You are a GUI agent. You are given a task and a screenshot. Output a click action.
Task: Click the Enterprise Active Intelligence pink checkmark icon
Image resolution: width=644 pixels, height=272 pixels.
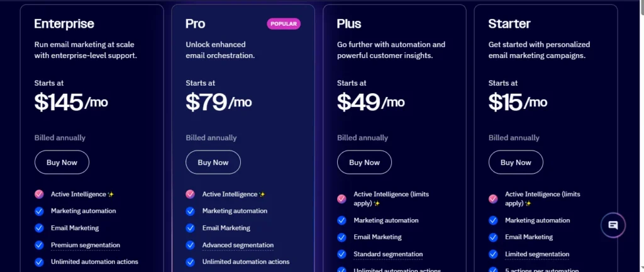[x=39, y=194]
